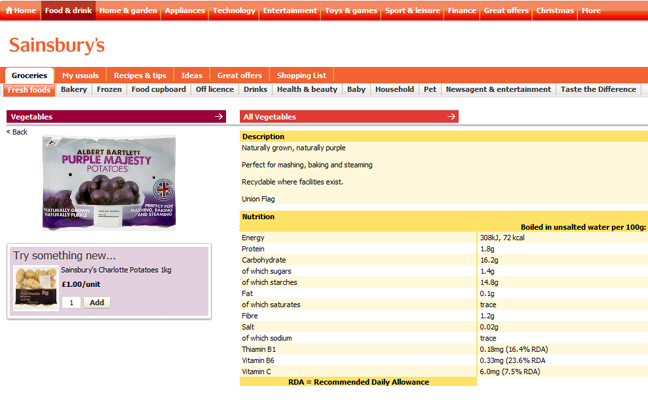This screenshot has height=405, width=648.
Task: Select the Ideas tab
Action: click(192, 76)
